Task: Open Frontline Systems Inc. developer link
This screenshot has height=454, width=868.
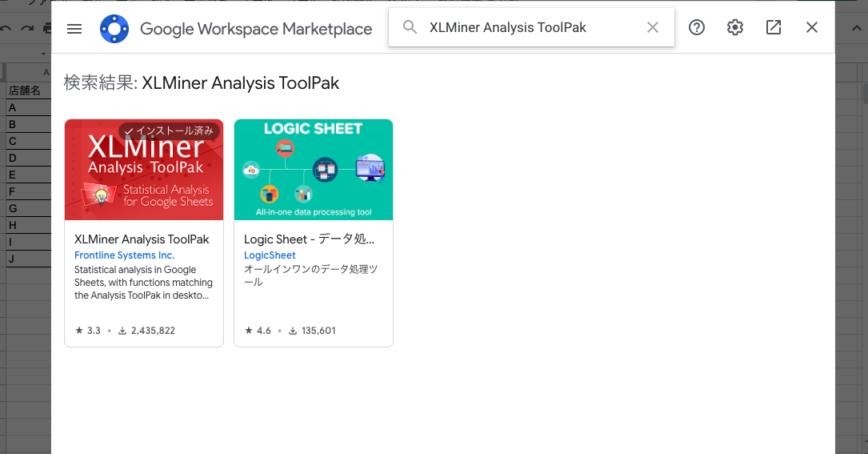Action: (x=125, y=255)
